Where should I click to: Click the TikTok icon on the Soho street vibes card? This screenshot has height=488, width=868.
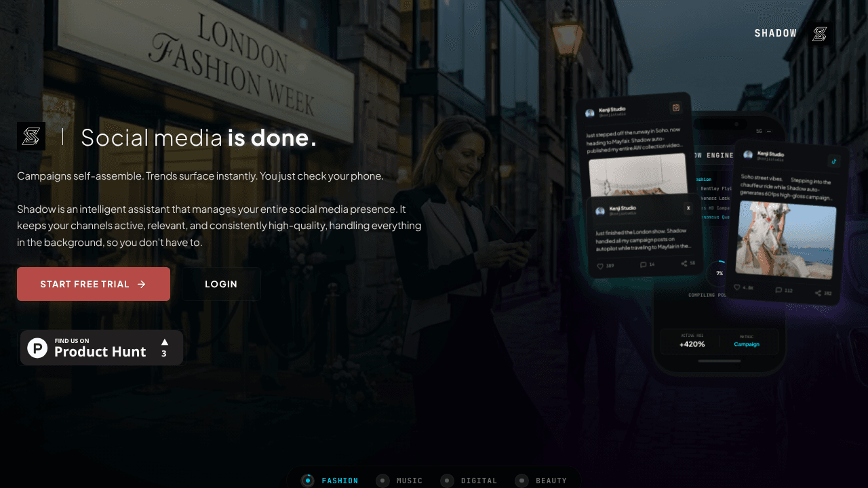click(x=833, y=161)
